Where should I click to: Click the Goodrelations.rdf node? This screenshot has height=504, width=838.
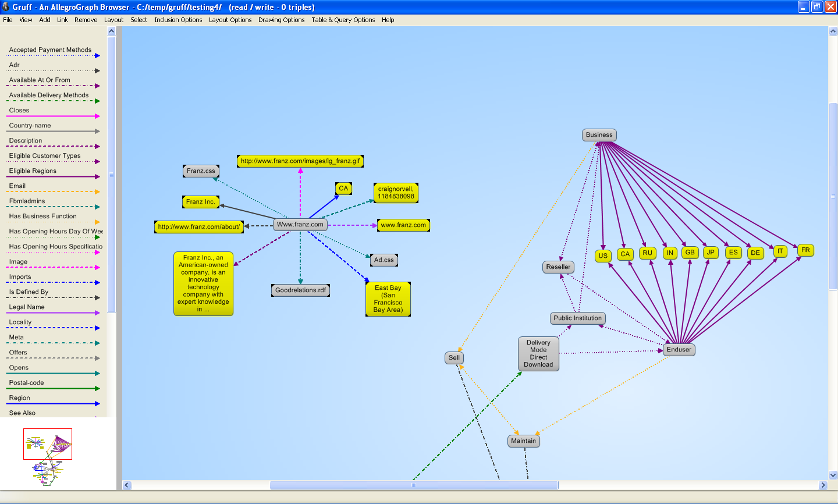[300, 290]
